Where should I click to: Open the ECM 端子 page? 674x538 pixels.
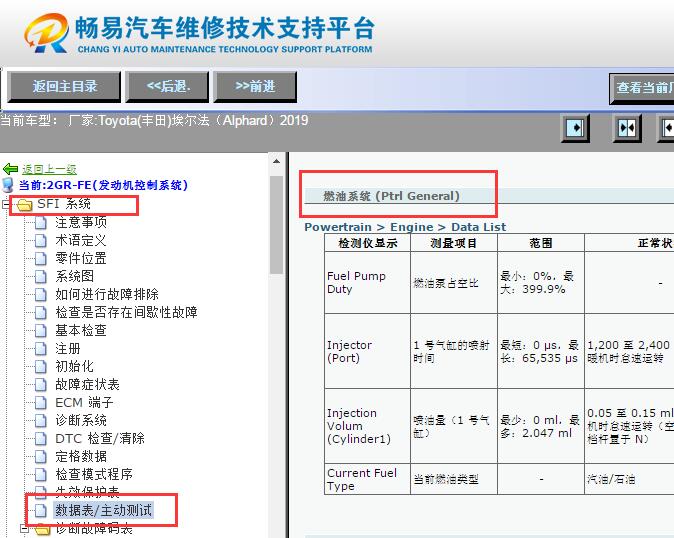(84, 403)
